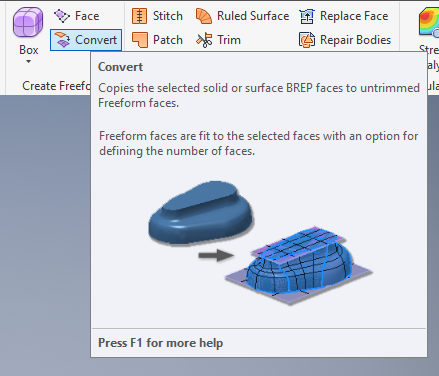
Task: Click Press F1 for more help text
Action: click(x=160, y=343)
